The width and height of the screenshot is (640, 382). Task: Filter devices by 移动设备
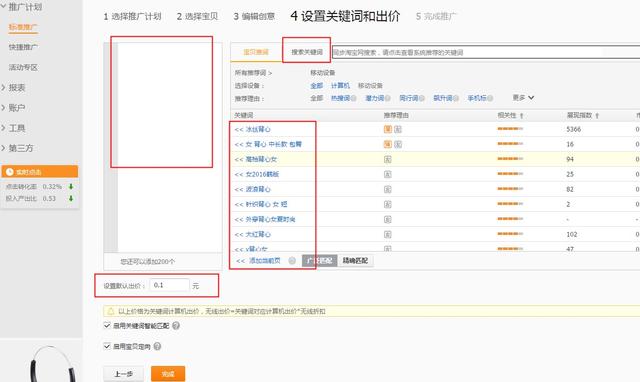[370, 85]
